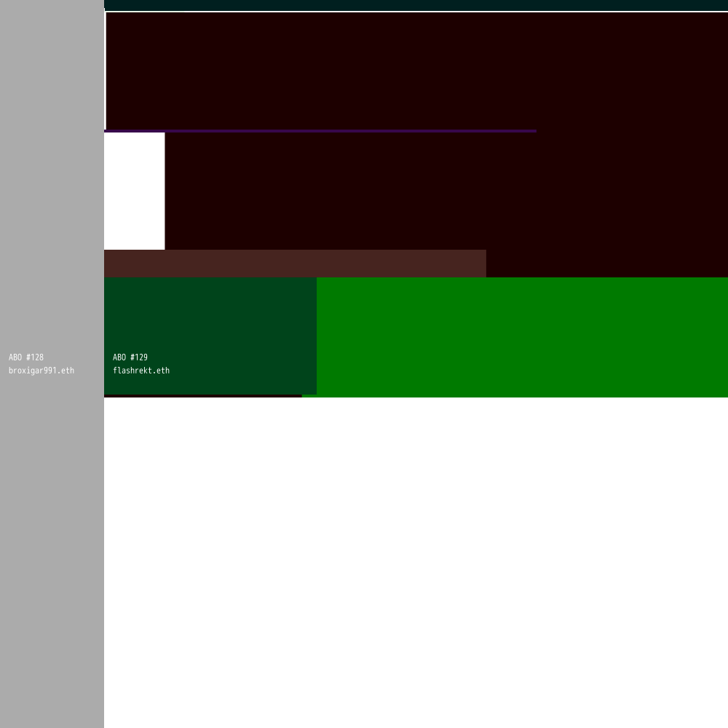Click the ABO #128 label
This screenshot has height=728, width=728.
[x=26, y=357]
